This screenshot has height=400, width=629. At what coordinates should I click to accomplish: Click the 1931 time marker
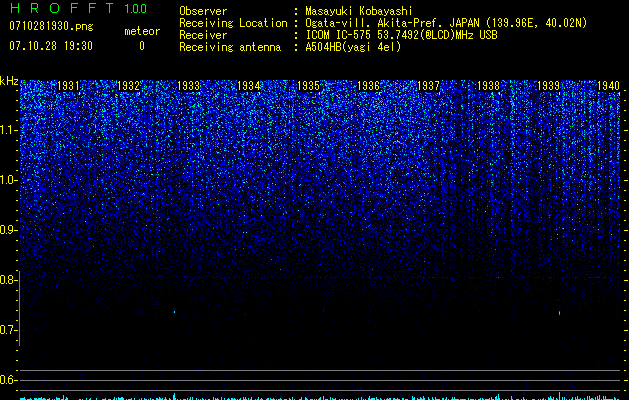(x=68, y=86)
